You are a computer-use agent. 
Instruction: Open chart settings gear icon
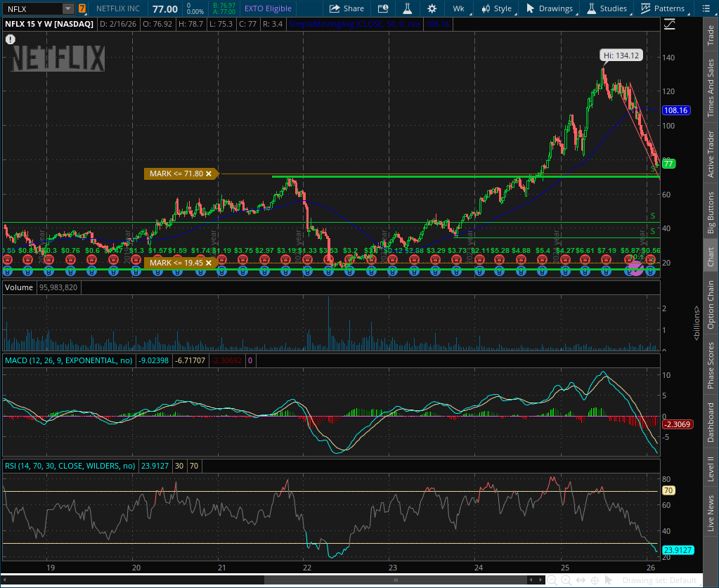point(432,8)
